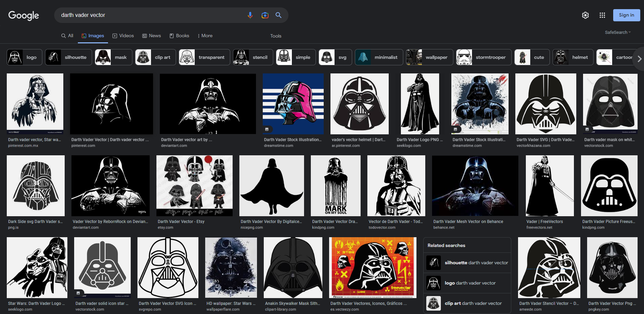Click the search magnifier button
644x314 pixels.
(x=278, y=15)
